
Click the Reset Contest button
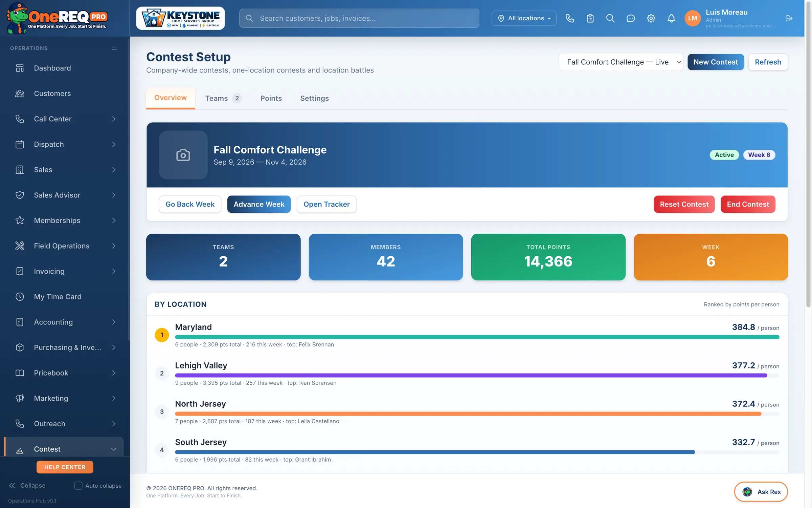pos(684,204)
